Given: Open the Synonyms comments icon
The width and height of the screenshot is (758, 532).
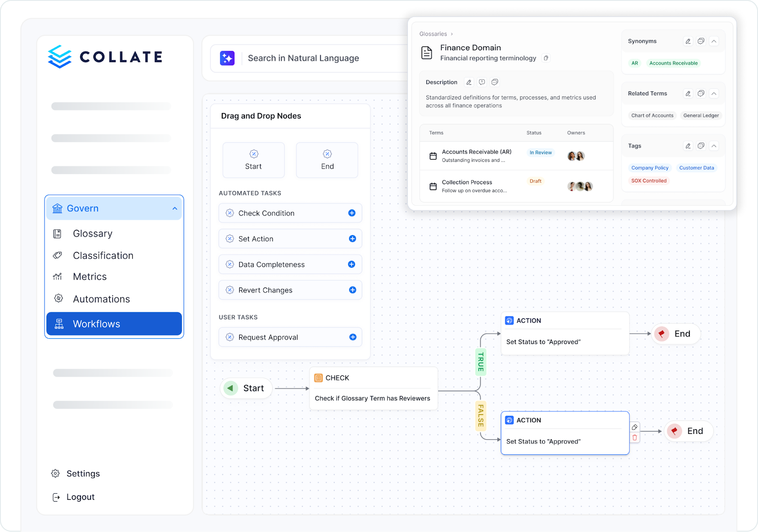Looking at the screenshot, I should click(x=701, y=41).
